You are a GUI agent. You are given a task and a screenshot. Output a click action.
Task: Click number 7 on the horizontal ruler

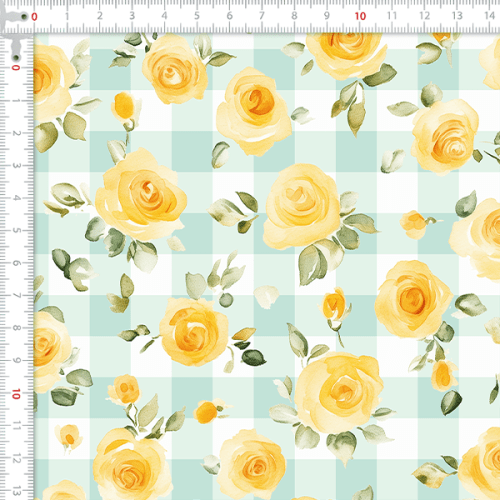262,16
